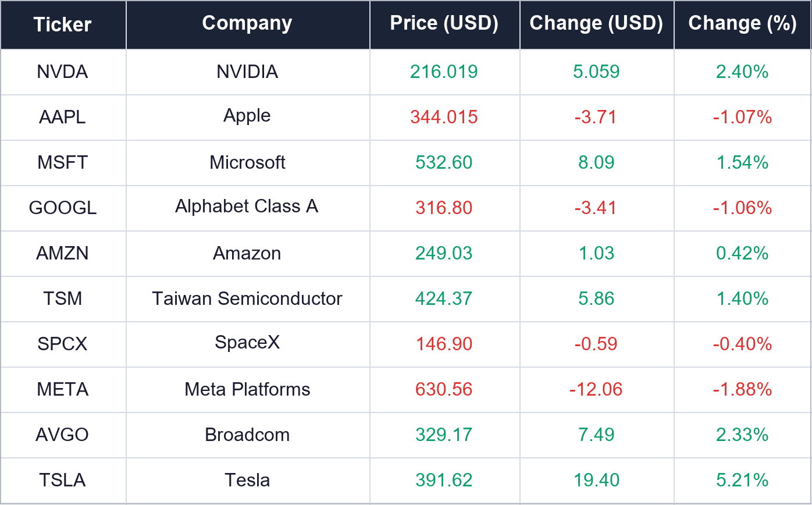Select the Company column header
Screen dimensions: 812x505
[247, 24]
